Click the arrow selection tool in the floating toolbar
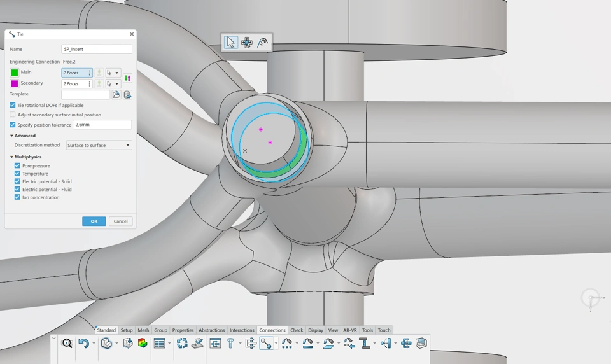 pyautogui.click(x=230, y=43)
